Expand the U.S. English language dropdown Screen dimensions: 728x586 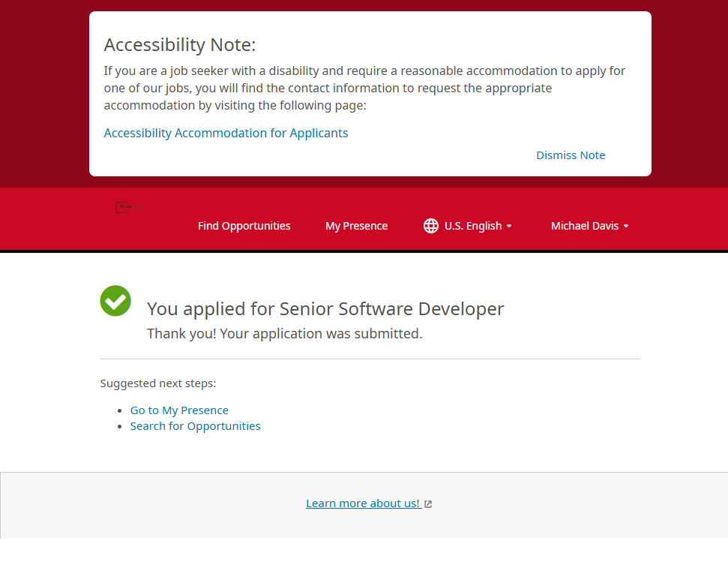point(472,226)
